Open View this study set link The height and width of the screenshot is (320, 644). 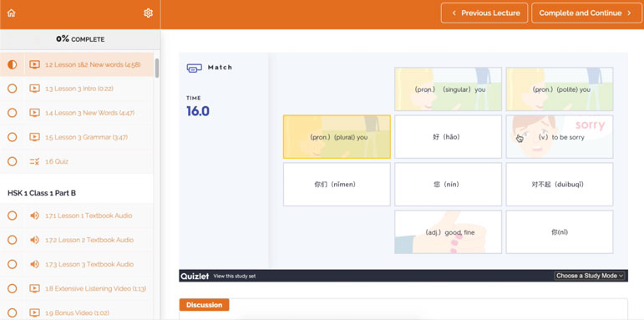click(x=235, y=276)
